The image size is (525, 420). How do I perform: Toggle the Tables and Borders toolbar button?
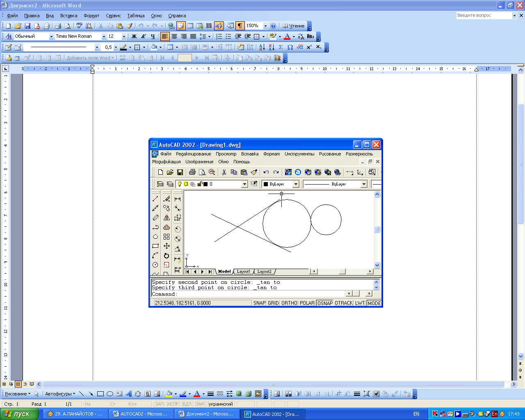pyautogui.click(x=181, y=26)
